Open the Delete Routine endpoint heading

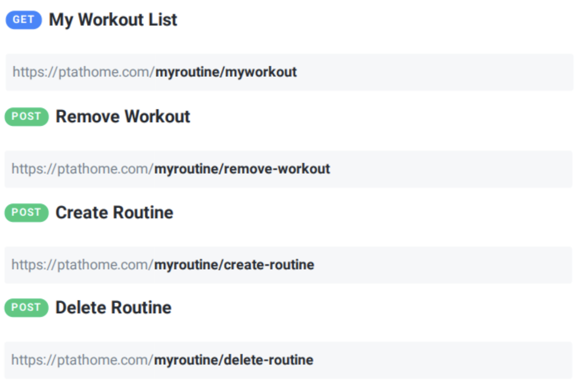113,308
